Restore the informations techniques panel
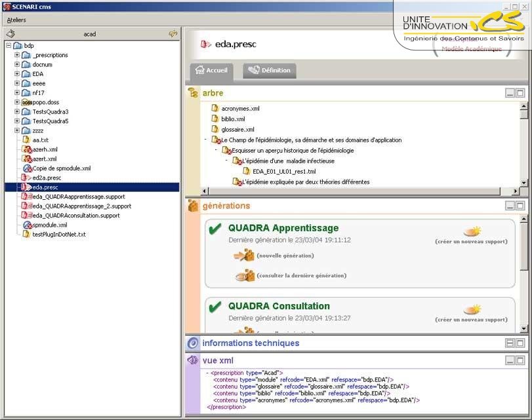 click(510, 343)
